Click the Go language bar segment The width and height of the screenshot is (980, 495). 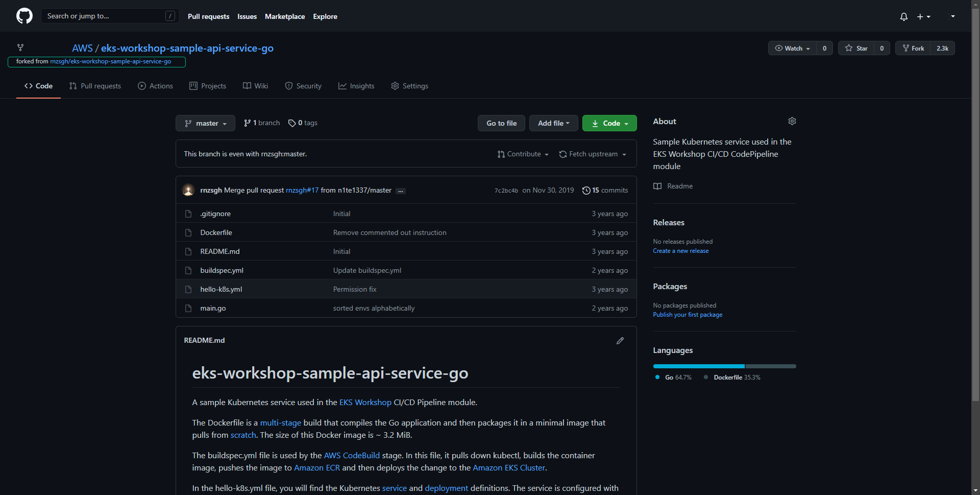[699, 366]
